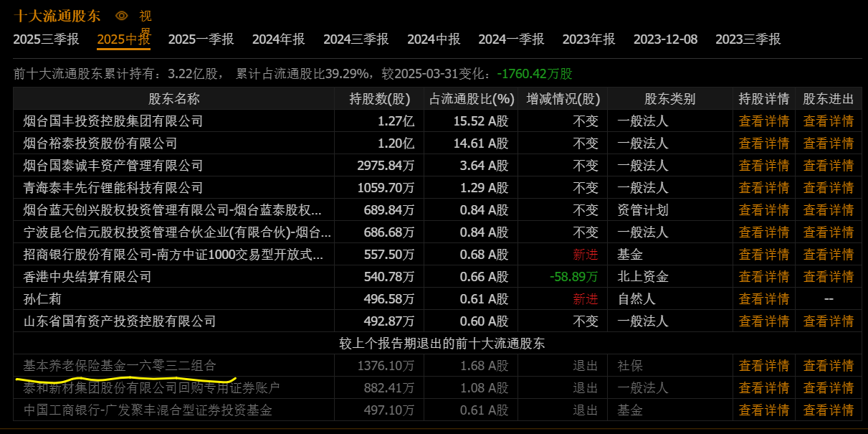Click the 新进 status for 孙仁莉
The image size is (868, 434).
point(585,299)
